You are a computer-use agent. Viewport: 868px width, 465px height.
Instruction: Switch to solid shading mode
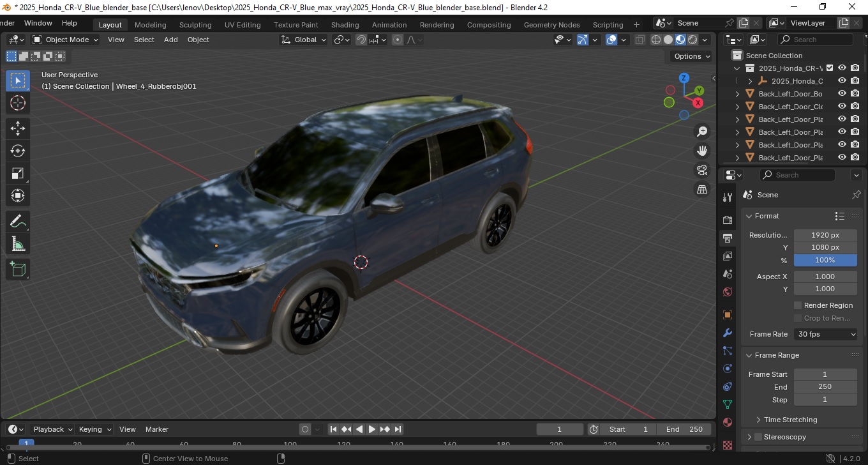tap(668, 40)
